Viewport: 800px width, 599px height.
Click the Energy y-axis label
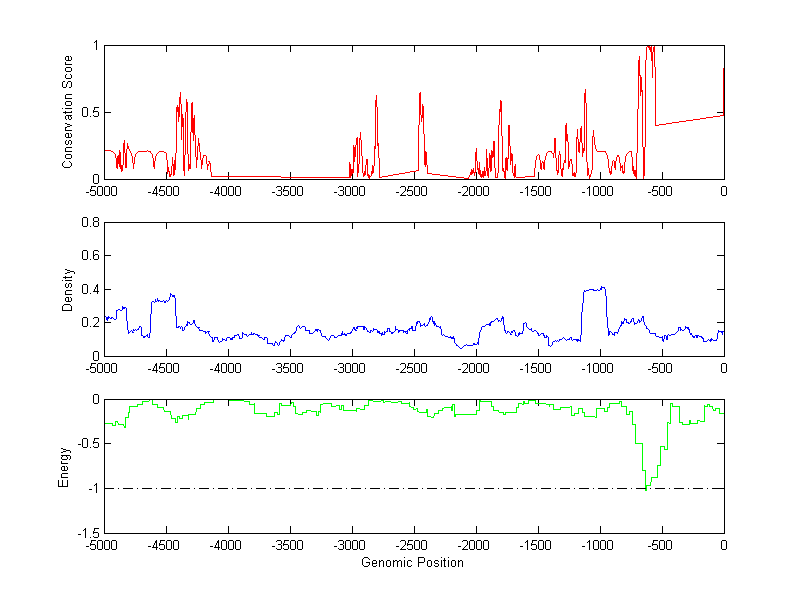(64, 467)
